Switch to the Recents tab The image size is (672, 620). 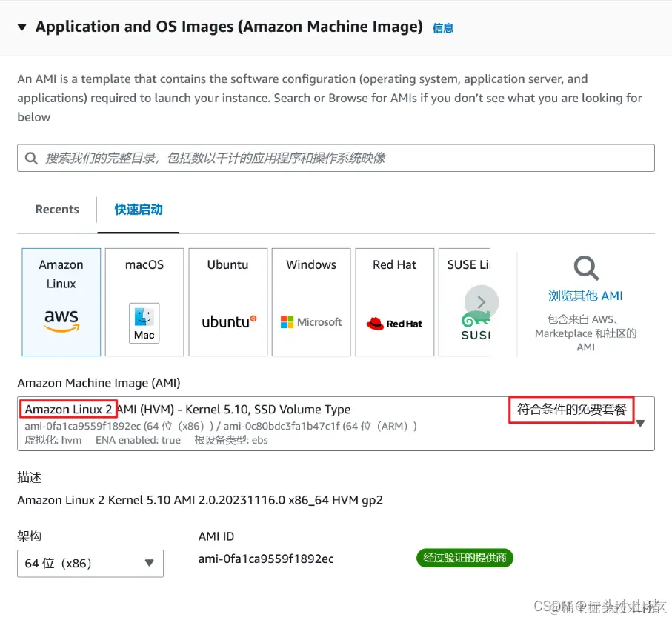tap(57, 210)
